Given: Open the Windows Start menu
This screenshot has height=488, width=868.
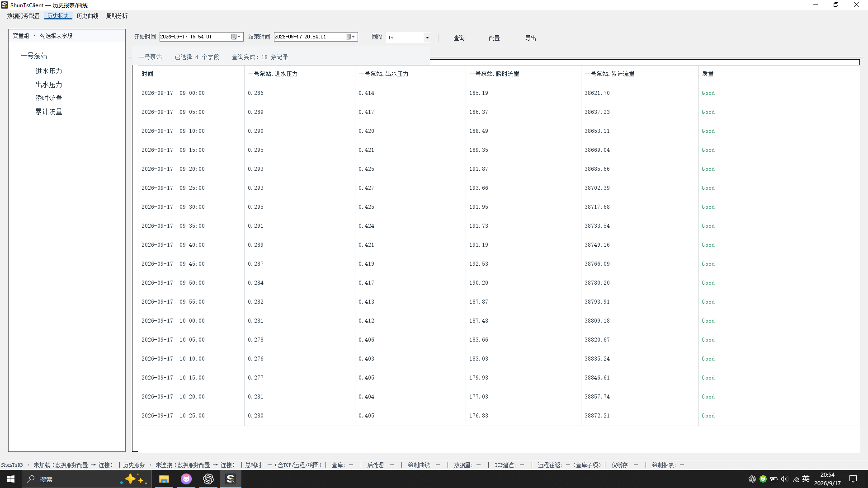Looking at the screenshot, I should point(11,479).
